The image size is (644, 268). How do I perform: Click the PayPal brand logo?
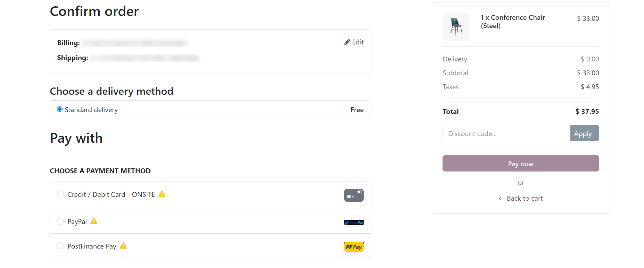pos(354,222)
